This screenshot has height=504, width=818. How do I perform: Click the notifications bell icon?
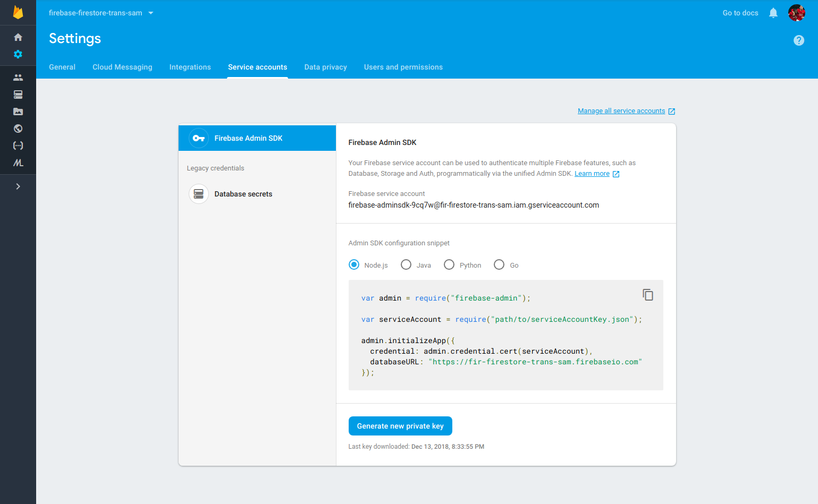point(773,13)
